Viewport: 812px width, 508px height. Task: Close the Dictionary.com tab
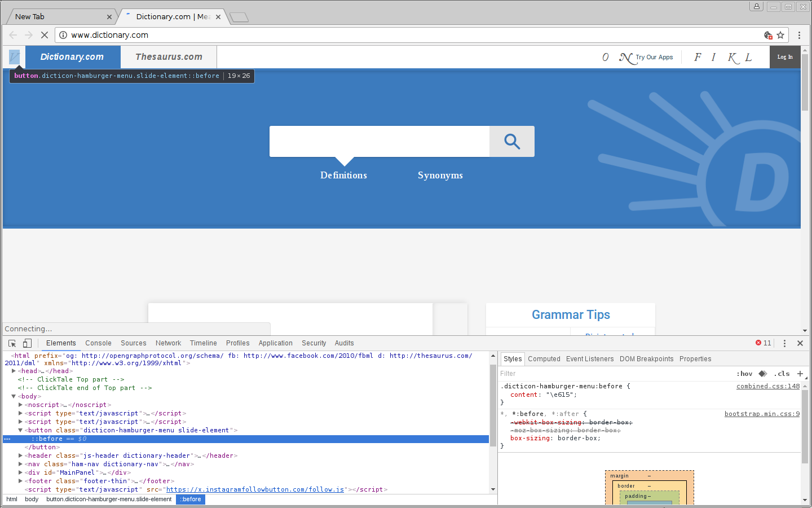point(218,17)
